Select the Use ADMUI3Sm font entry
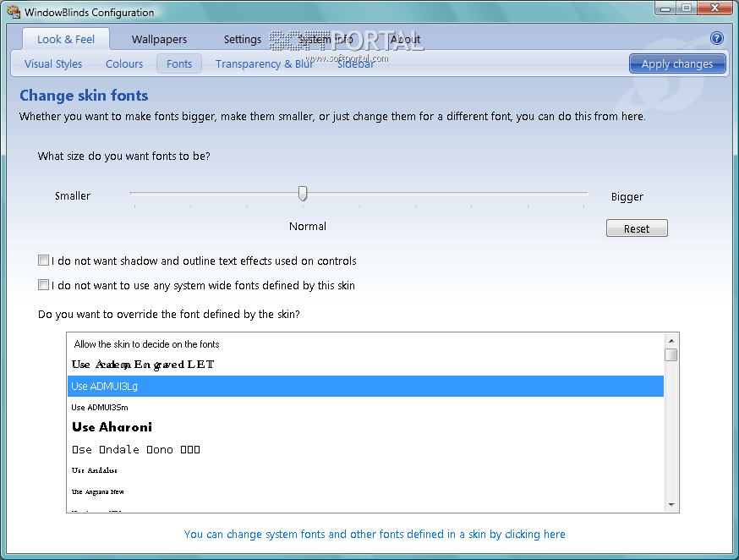Image resolution: width=739 pixels, height=560 pixels. pyautogui.click(x=365, y=407)
